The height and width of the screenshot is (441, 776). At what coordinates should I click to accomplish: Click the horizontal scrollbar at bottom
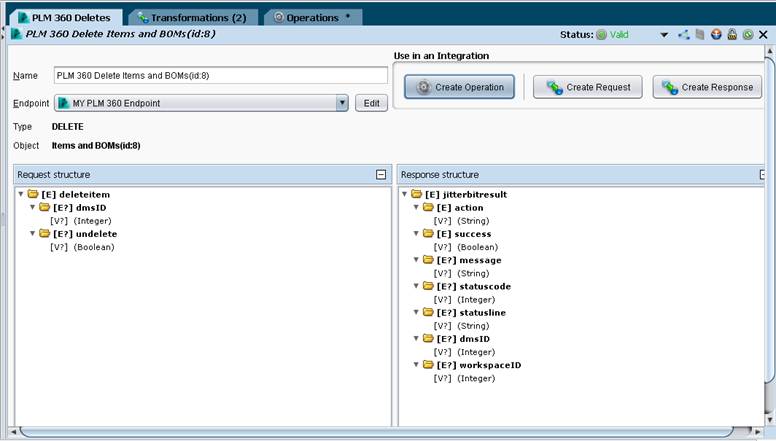376,432
